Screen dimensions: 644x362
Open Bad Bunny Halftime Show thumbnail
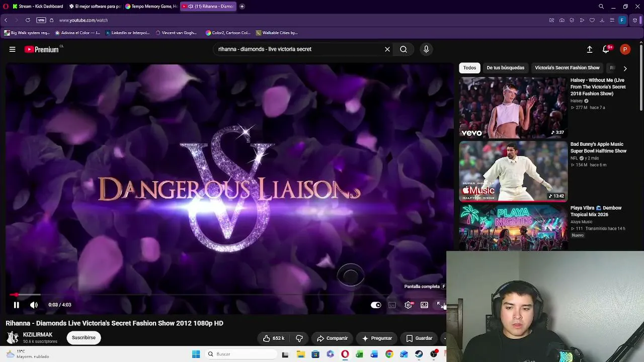pyautogui.click(x=513, y=171)
